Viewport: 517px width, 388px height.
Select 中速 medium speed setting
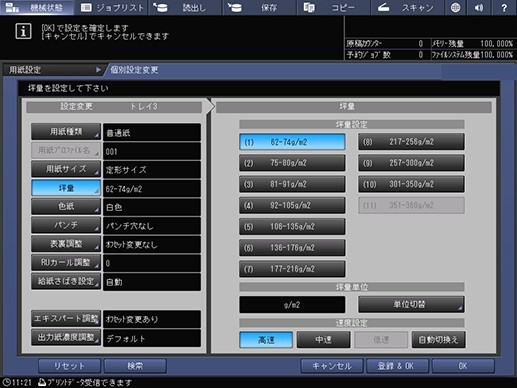click(323, 340)
